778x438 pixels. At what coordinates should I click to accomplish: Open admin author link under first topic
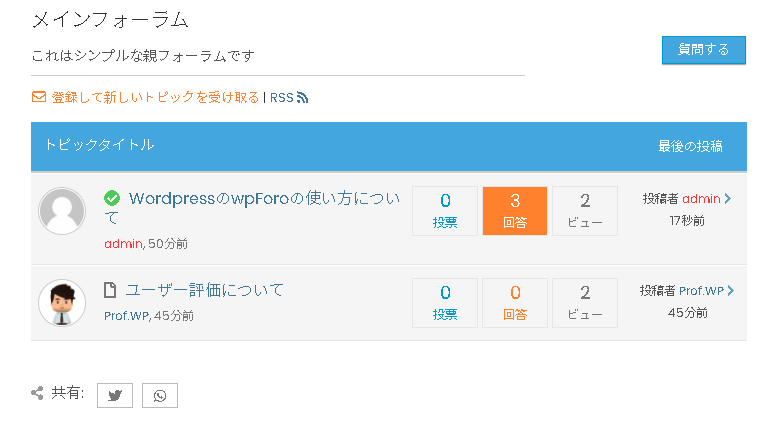click(123, 244)
